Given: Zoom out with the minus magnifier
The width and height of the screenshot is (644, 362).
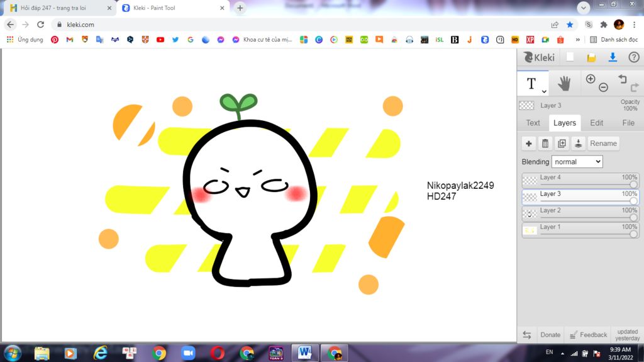Looking at the screenshot, I should point(603,87).
